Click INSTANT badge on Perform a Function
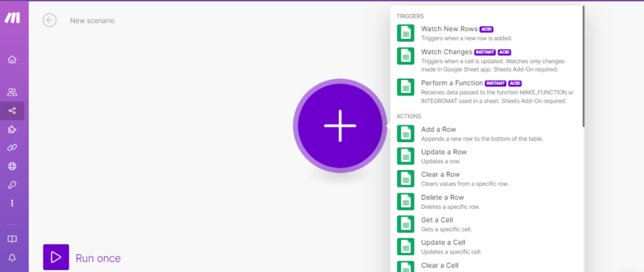Viewport: 644px width, 272px height. [x=496, y=83]
